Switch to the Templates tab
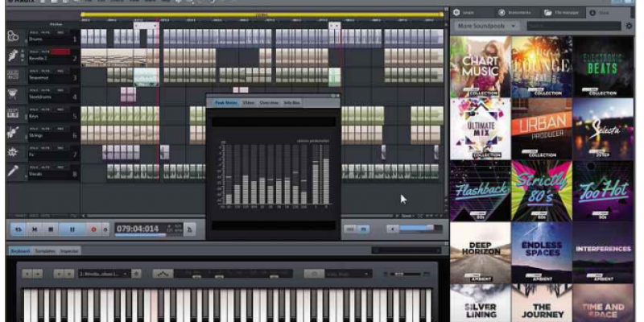644x322 pixels. point(45,251)
